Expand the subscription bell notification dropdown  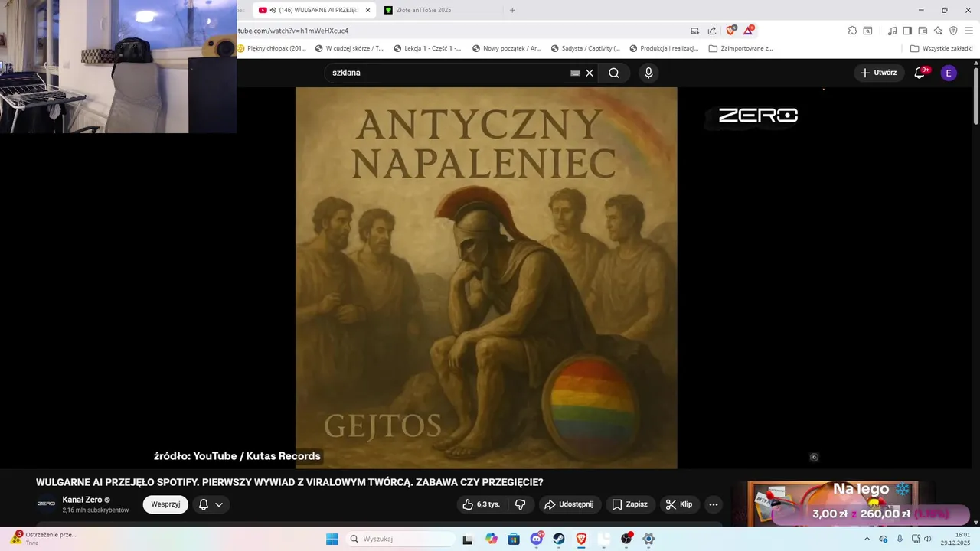point(211,504)
